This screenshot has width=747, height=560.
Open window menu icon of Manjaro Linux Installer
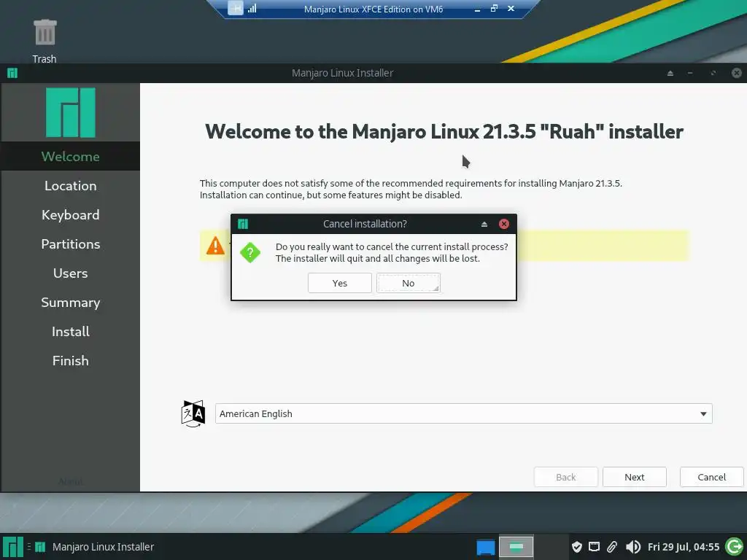click(x=12, y=73)
